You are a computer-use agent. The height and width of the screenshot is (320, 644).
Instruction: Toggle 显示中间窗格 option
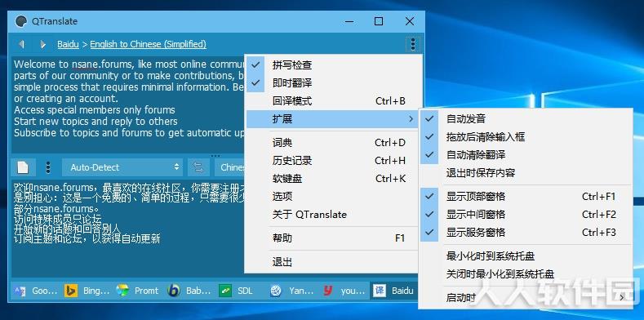(526, 215)
